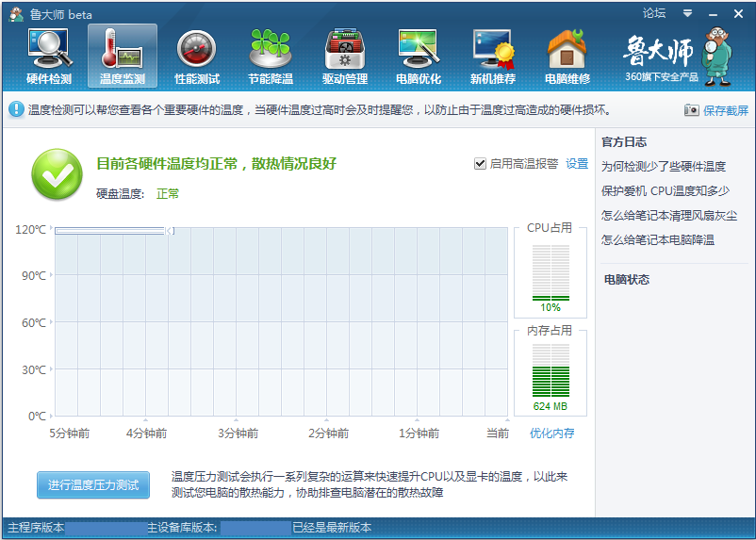
Task: Toggle 启用高温报警 high temperature alarm checkbox
Action: pyautogui.click(x=480, y=164)
